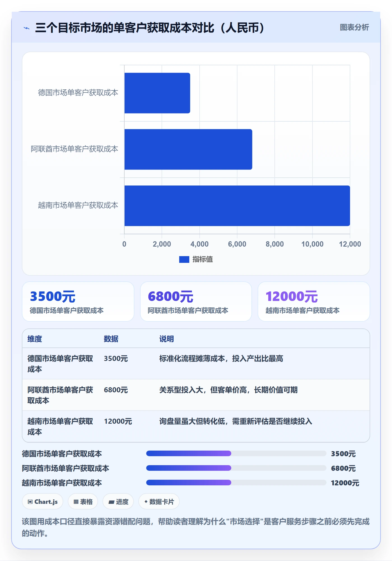Screen dimensions: 392x561
Task: Click the 说明 column header
Action: [x=167, y=339]
